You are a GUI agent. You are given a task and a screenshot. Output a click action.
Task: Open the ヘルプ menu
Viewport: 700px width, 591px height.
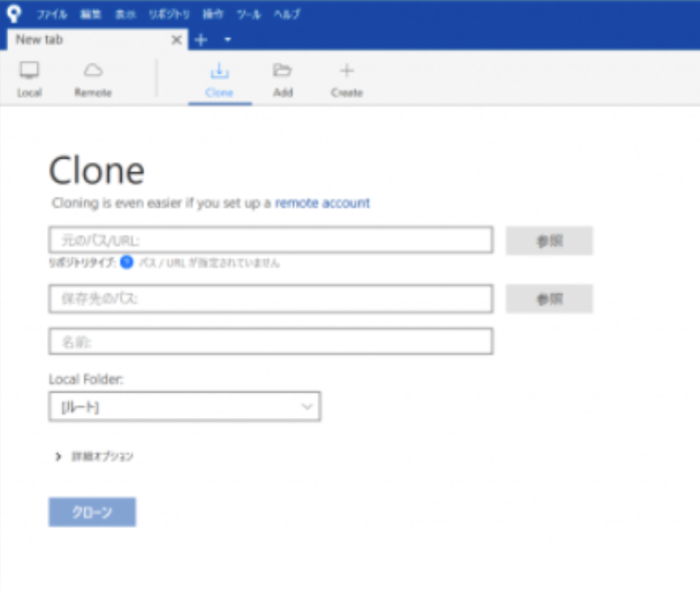pyautogui.click(x=287, y=15)
